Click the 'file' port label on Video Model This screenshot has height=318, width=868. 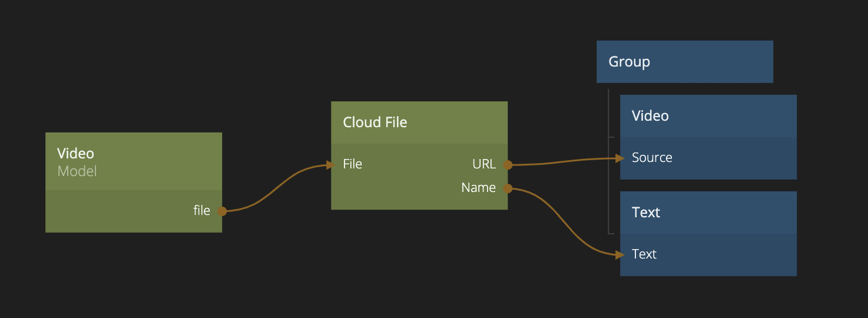click(201, 211)
